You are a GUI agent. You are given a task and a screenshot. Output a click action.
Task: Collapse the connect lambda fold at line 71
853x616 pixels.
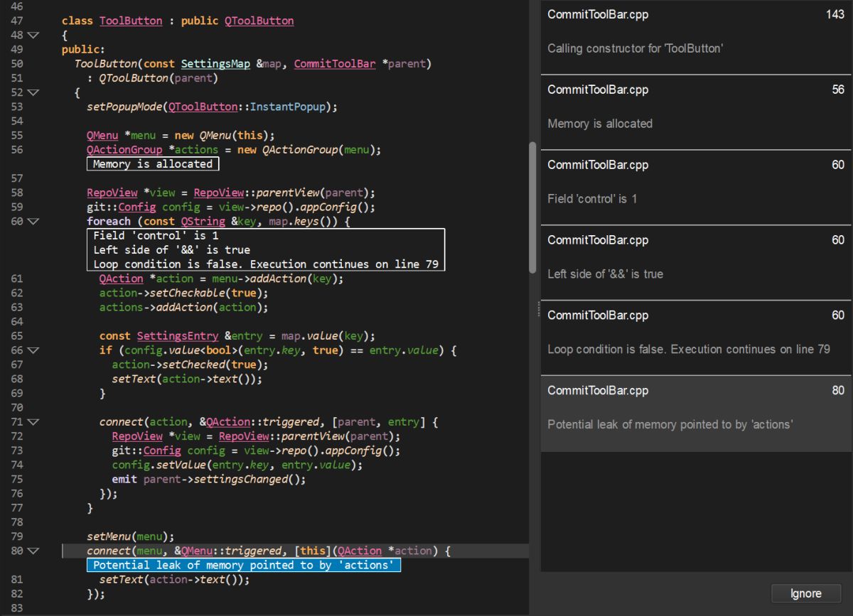pyautogui.click(x=33, y=422)
